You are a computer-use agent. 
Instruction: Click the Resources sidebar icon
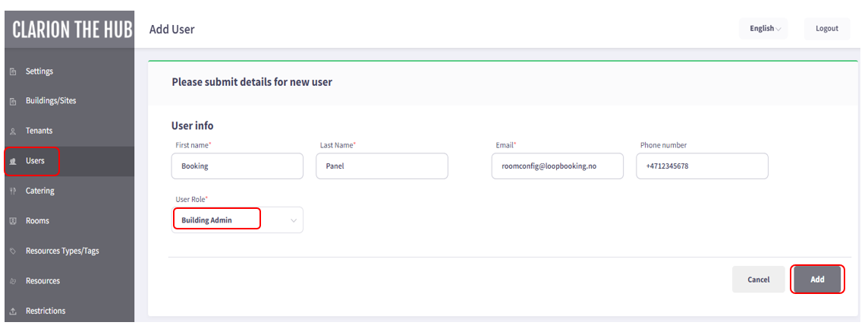[14, 281]
